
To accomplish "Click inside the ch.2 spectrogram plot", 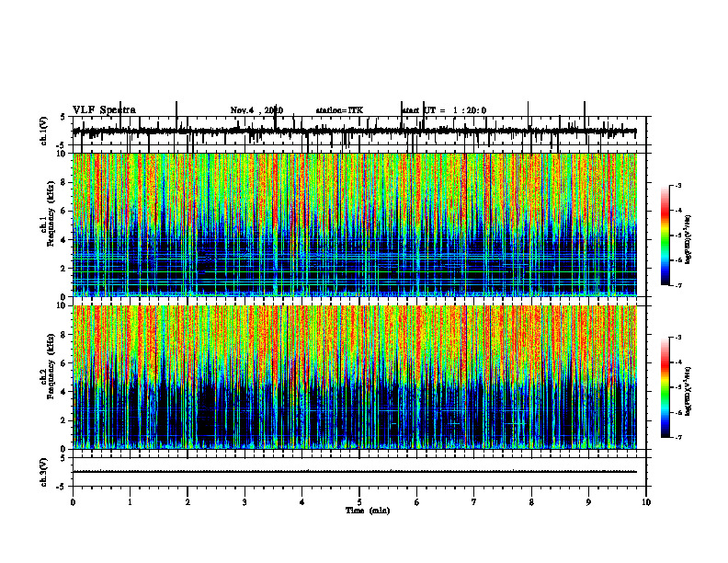I will pos(355,377).
